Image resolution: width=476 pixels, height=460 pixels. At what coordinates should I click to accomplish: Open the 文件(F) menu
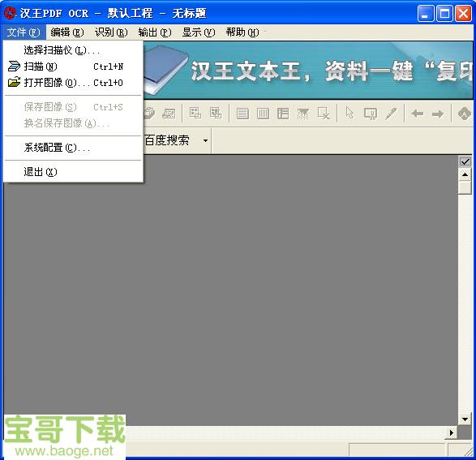[x=24, y=32]
